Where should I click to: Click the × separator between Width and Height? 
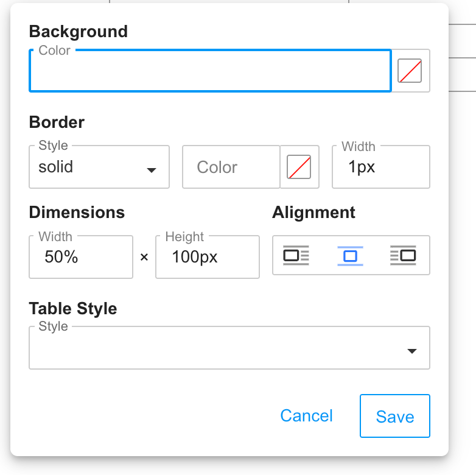click(144, 258)
